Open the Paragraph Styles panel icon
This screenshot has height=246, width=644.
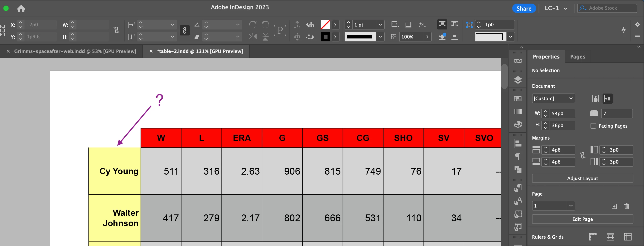(518, 188)
